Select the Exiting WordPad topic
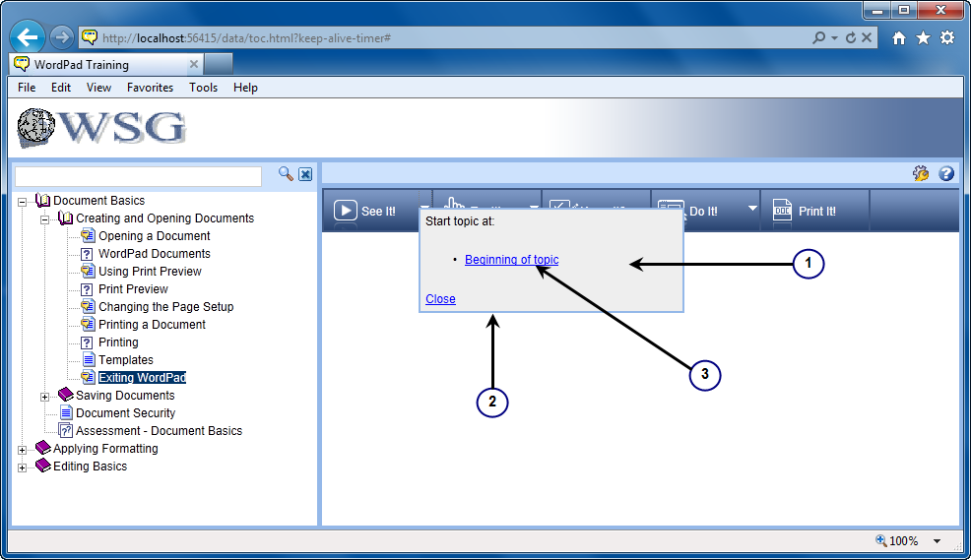This screenshot has height=560, width=971. pyautogui.click(x=143, y=378)
